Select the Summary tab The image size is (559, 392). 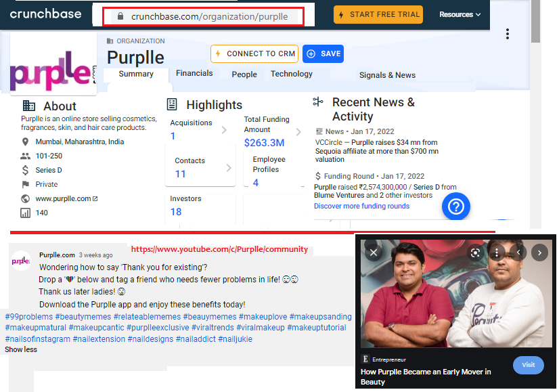pyautogui.click(x=136, y=74)
